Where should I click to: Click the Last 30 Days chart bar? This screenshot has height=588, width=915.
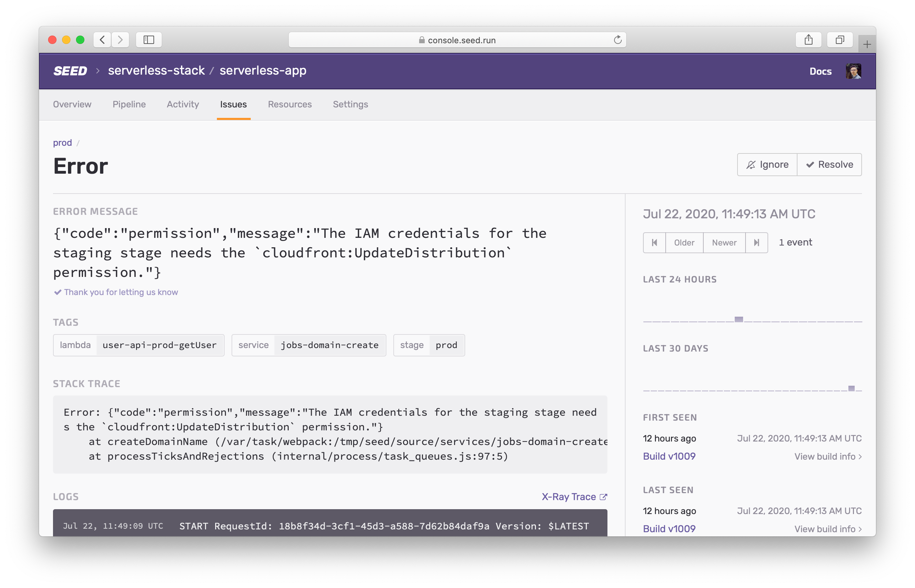coord(851,388)
